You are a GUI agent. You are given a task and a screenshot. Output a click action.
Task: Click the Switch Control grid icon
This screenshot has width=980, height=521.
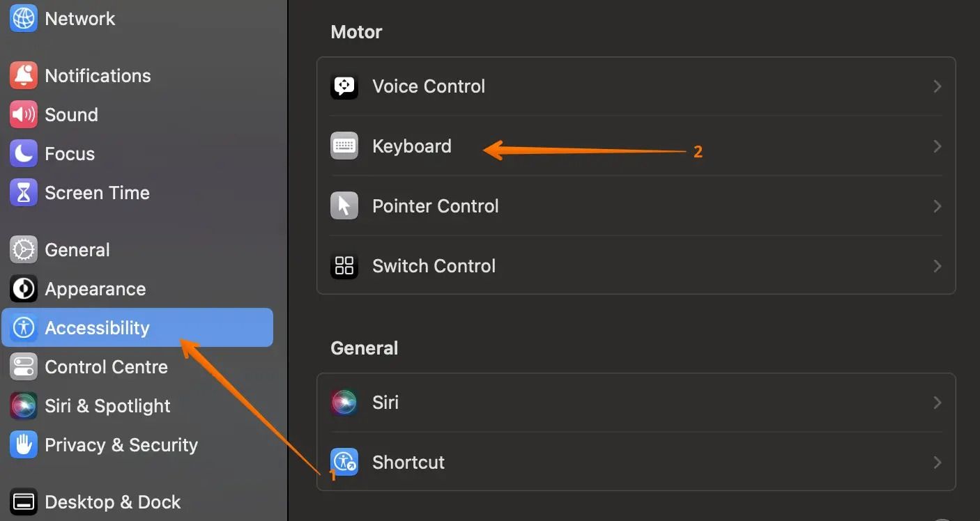point(344,266)
